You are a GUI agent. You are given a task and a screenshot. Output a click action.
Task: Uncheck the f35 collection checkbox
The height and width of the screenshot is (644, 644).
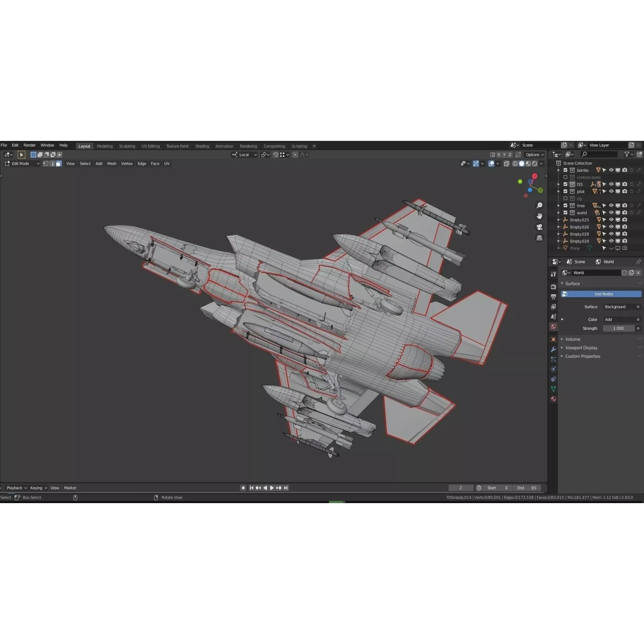click(x=565, y=184)
